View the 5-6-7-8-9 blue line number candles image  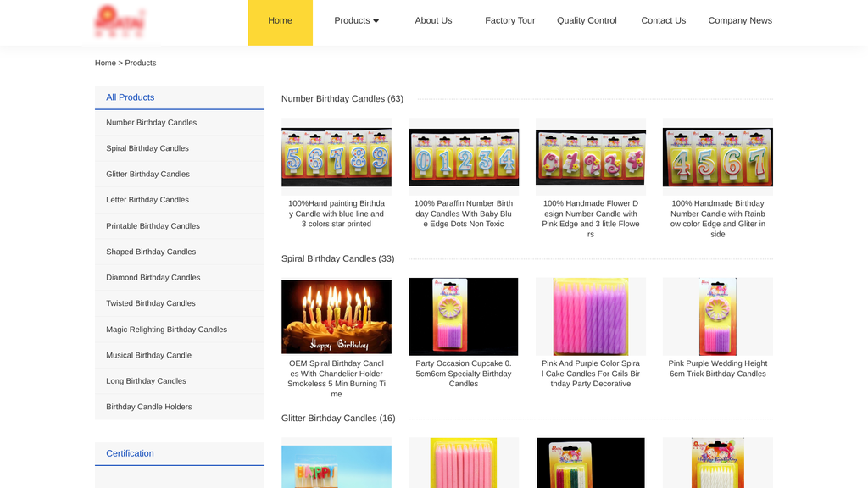(x=337, y=157)
